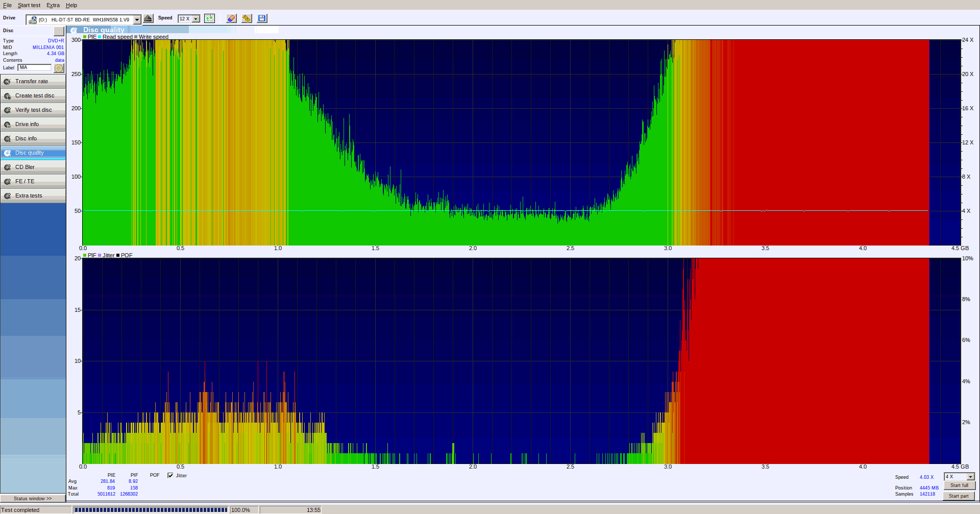Expand the 12 X speed dropdown
The image size is (980, 514).
click(195, 18)
